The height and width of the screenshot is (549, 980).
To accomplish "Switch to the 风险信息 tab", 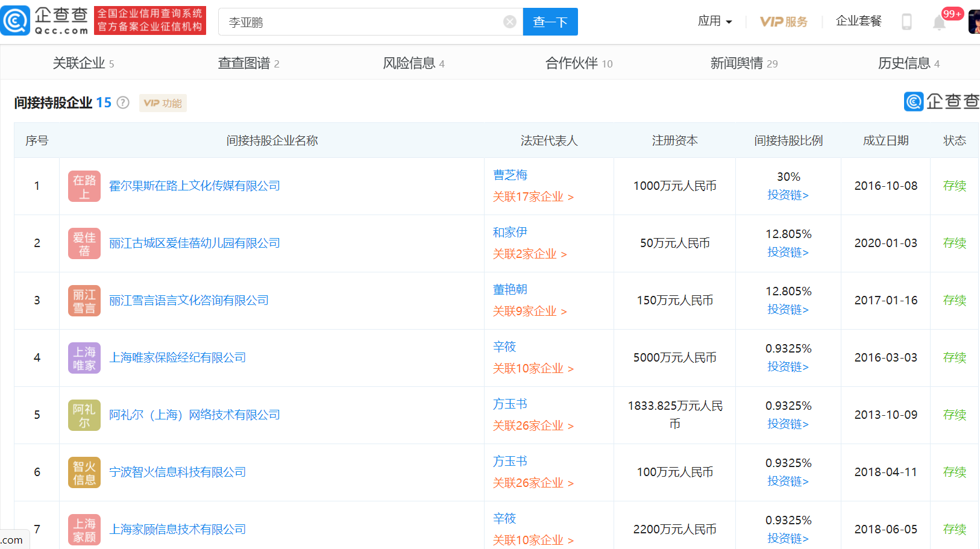I will pos(413,63).
